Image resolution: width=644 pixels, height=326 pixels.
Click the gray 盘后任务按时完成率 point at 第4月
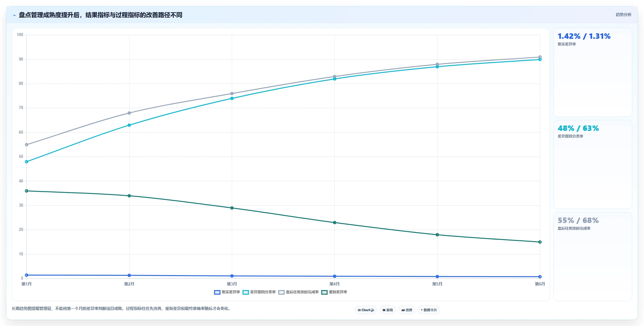(334, 76)
